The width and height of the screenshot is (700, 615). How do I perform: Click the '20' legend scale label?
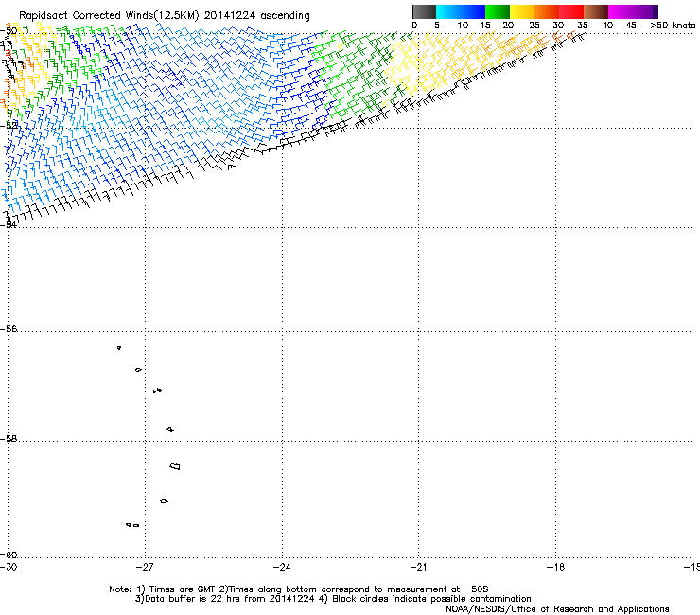pyautogui.click(x=508, y=26)
